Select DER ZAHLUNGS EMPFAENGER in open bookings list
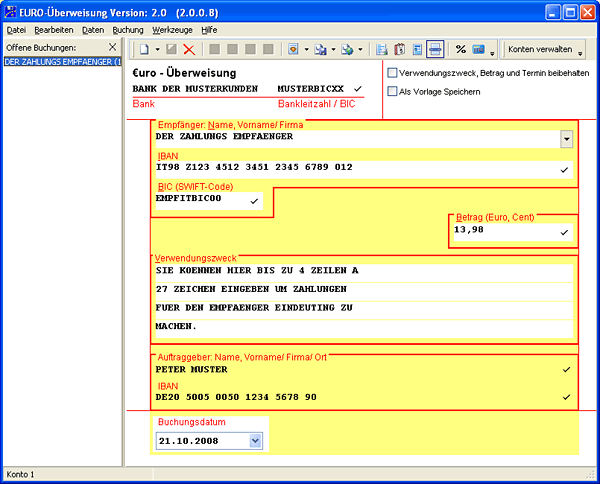This screenshot has height=484, width=600. [62, 62]
